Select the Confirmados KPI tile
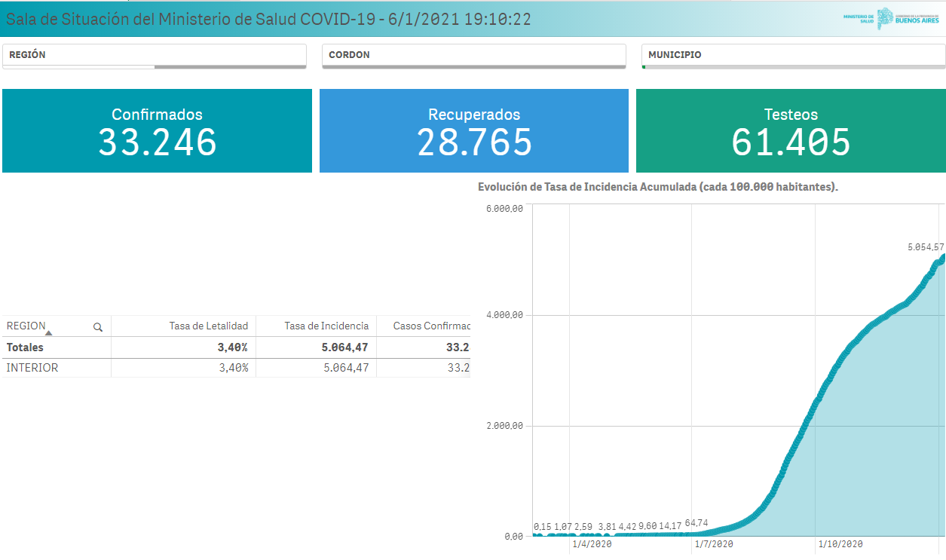Screen dimensions: 946x560 pyautogui.click(x=157, y=131)
